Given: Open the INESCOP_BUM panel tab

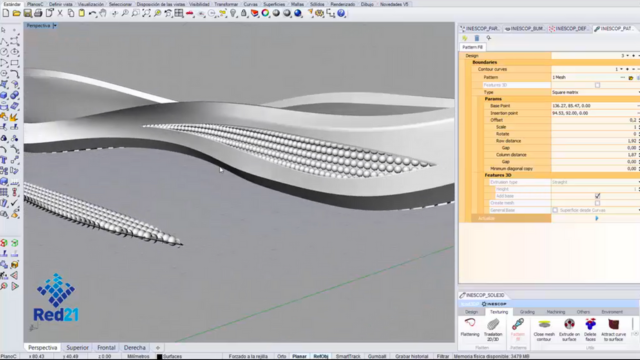Looking at the screenshot, I should [x=524, y=29].
